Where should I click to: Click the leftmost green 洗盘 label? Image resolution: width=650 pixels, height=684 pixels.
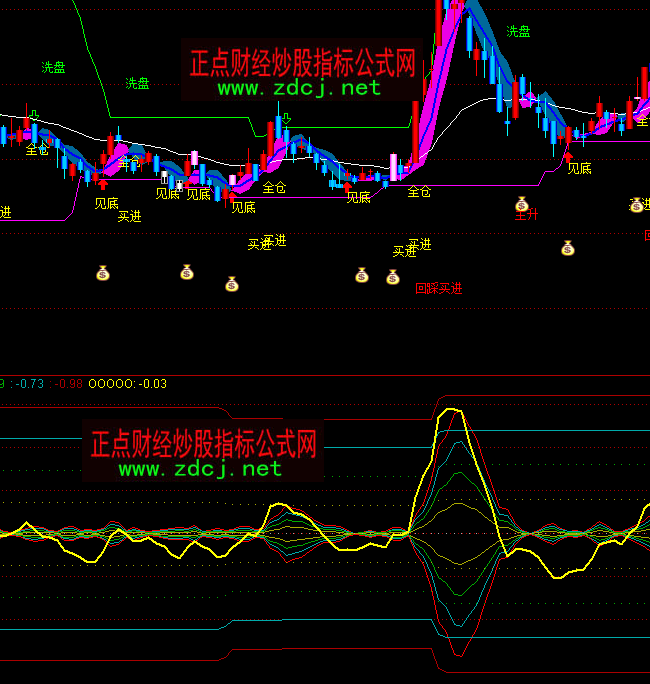tap(54, 68)
